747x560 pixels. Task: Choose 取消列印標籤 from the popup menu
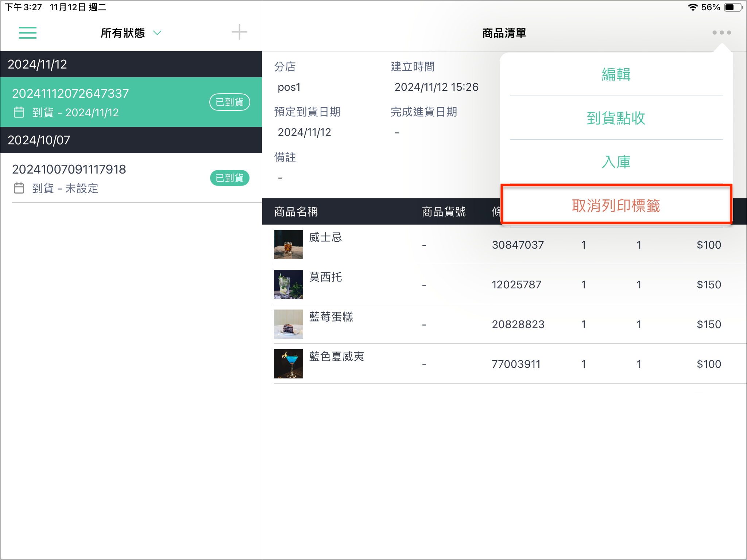pyautogui.click(x=616, y=205)
